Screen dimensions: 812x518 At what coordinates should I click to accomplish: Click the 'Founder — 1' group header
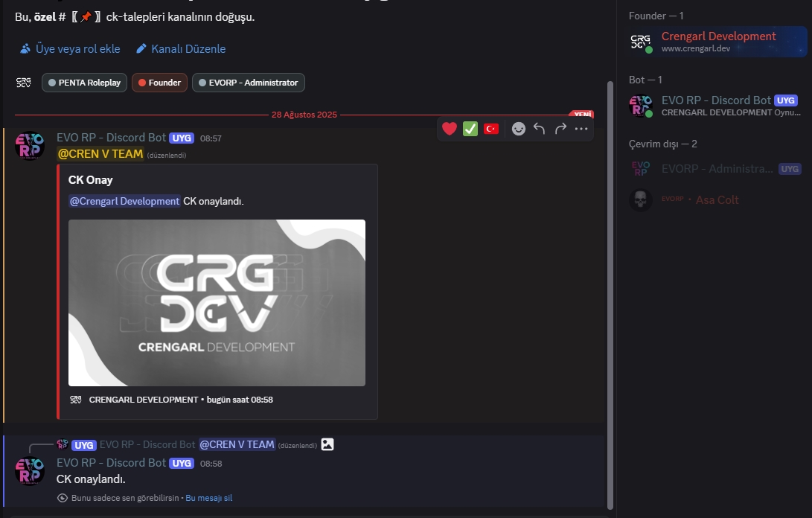point(656,16)
